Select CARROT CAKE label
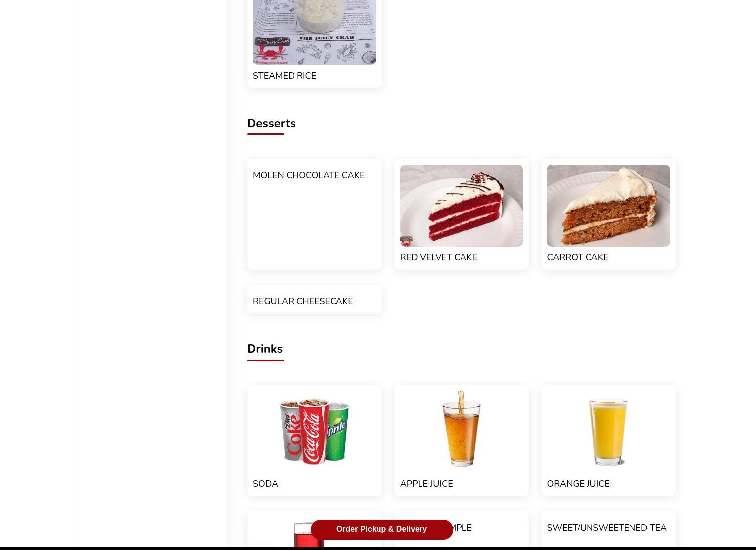Image resolution: width=756 pixels, height=550 pixels. 578,257
